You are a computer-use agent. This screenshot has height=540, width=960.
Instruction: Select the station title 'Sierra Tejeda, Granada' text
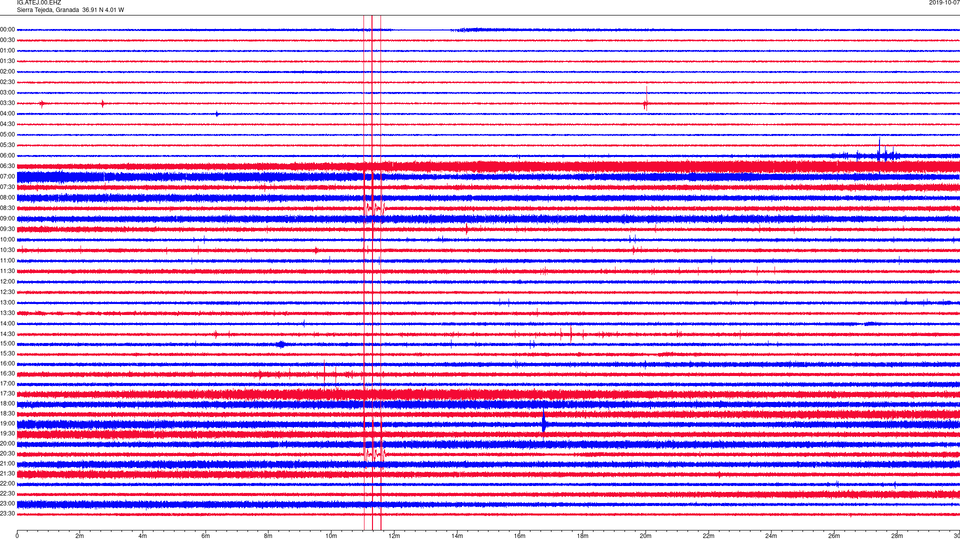[x=47, y=10]
